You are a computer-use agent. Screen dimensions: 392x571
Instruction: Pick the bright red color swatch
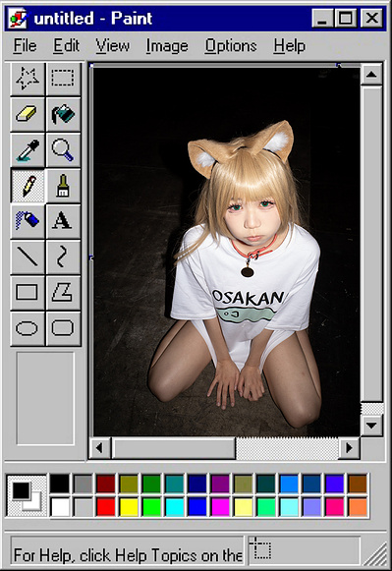(105, 507)
